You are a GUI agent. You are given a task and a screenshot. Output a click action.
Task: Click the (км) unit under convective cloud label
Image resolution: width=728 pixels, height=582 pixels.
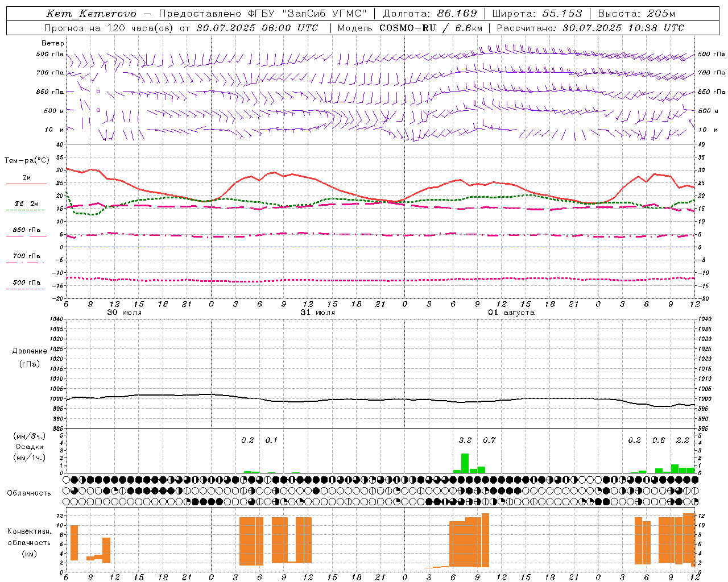coord(29,554)
